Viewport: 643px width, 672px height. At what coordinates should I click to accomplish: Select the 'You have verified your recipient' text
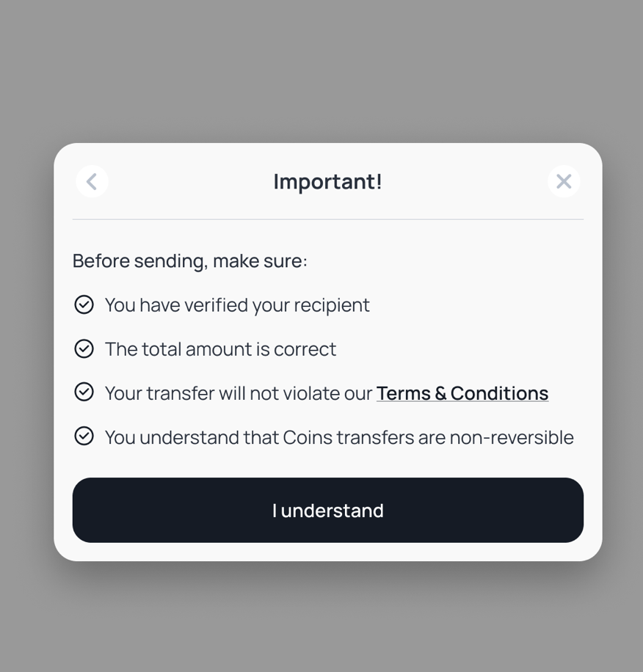(x=237, y=305)
